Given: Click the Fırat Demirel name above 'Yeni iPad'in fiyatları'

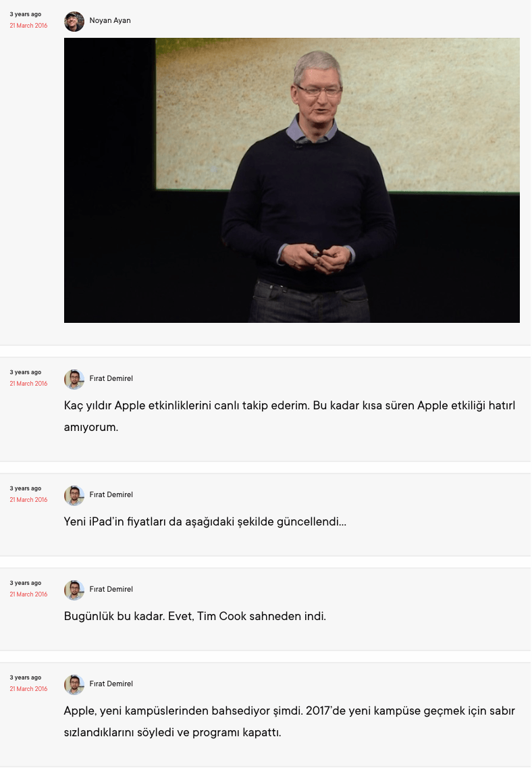Looking at the screenshot, I should pyautogui.click(x=111, y=494).
